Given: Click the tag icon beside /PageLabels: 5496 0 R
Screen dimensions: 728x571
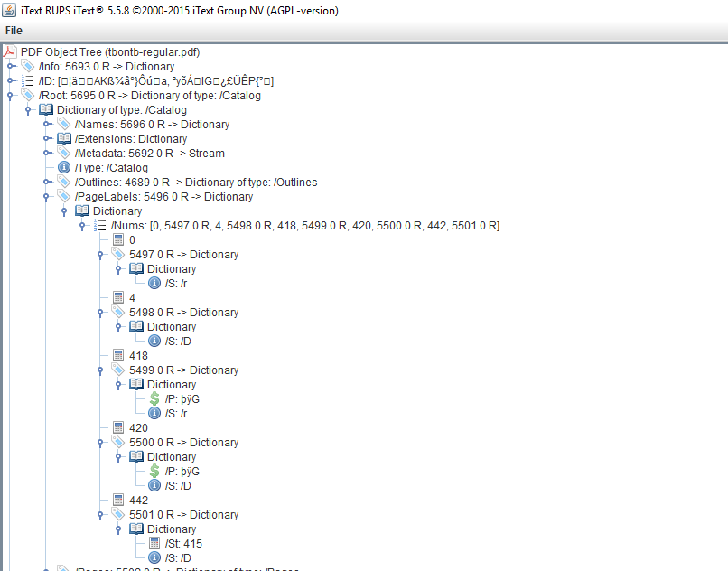Looking at the screenshot, I should 63,196.
